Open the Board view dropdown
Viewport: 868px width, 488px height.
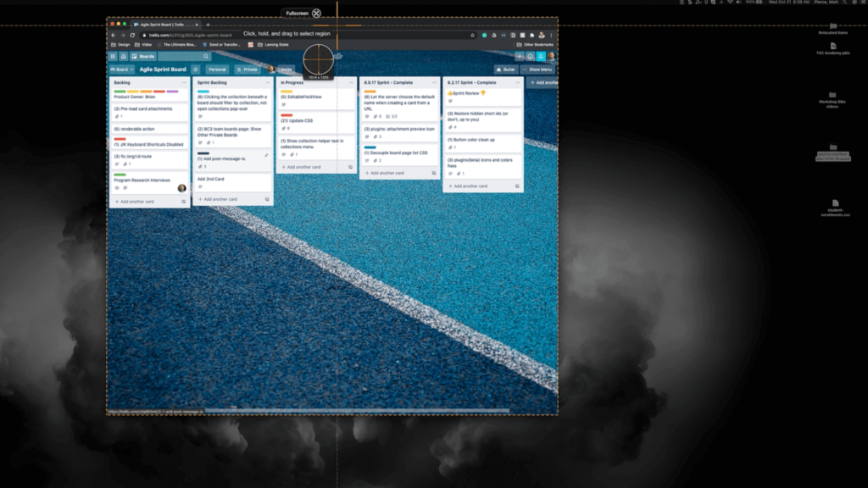click(x=122, y=69)
